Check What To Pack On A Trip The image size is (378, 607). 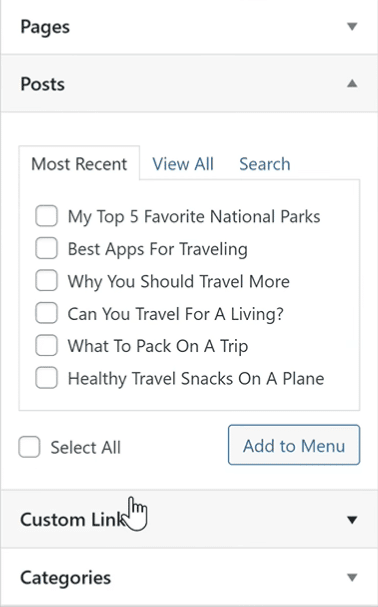pos(46,345)
